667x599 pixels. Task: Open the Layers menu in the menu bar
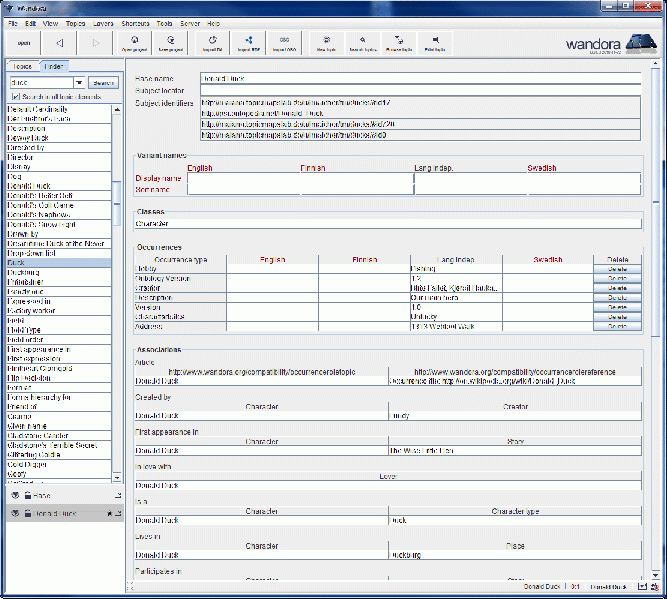click(104, 22)
